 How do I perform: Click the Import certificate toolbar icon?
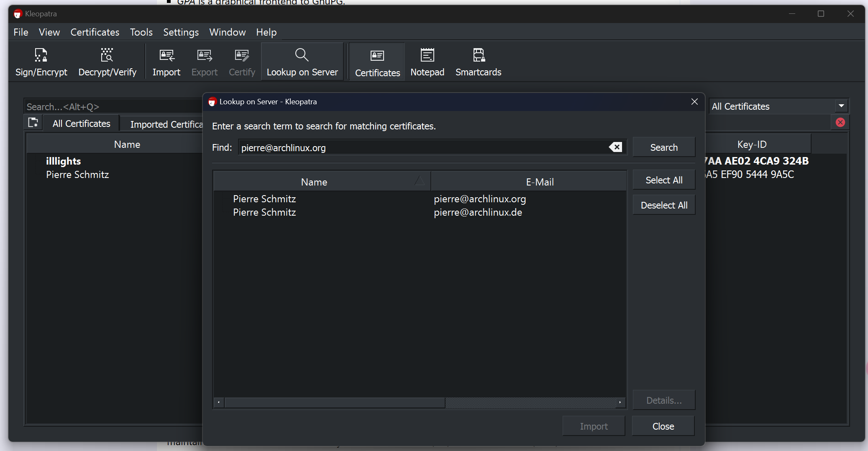tap(166, 55)
